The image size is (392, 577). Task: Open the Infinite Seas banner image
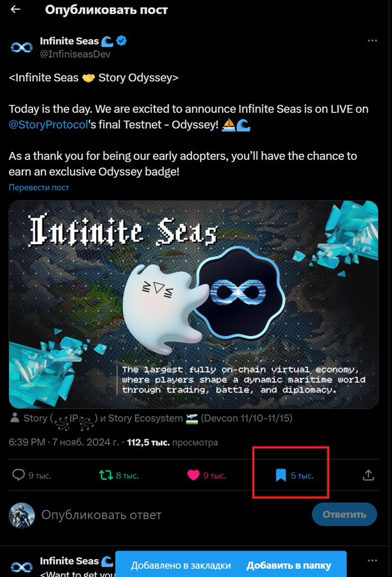(193, 305)
